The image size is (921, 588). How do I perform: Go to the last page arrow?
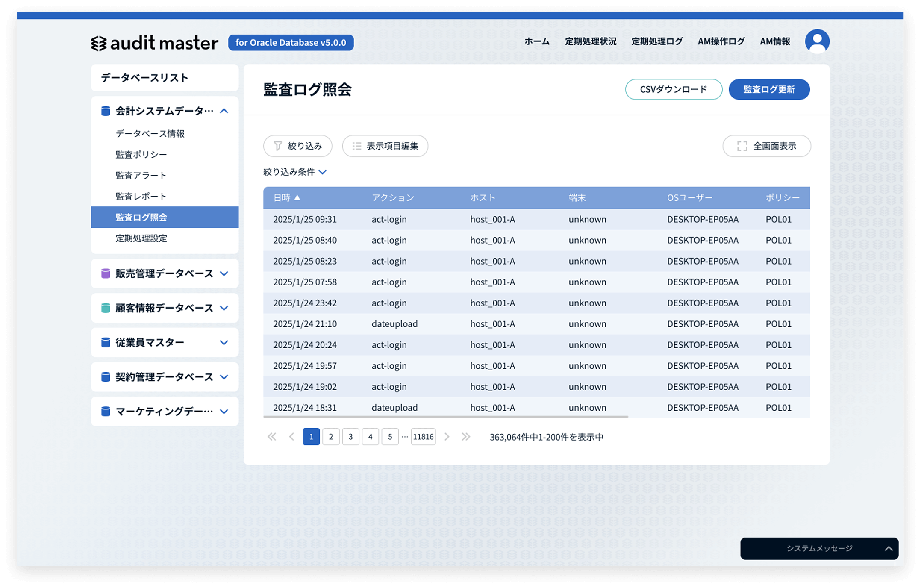(x=466, y=437)
